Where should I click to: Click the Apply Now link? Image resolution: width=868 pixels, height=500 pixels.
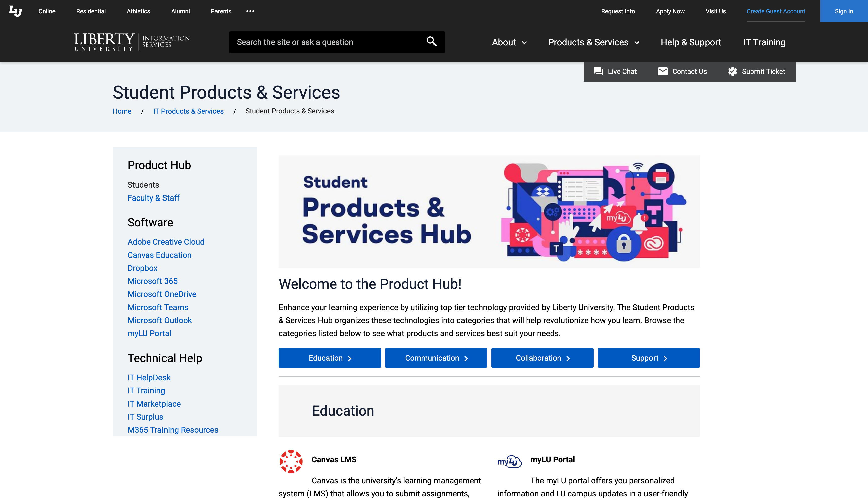click(670, 11)
